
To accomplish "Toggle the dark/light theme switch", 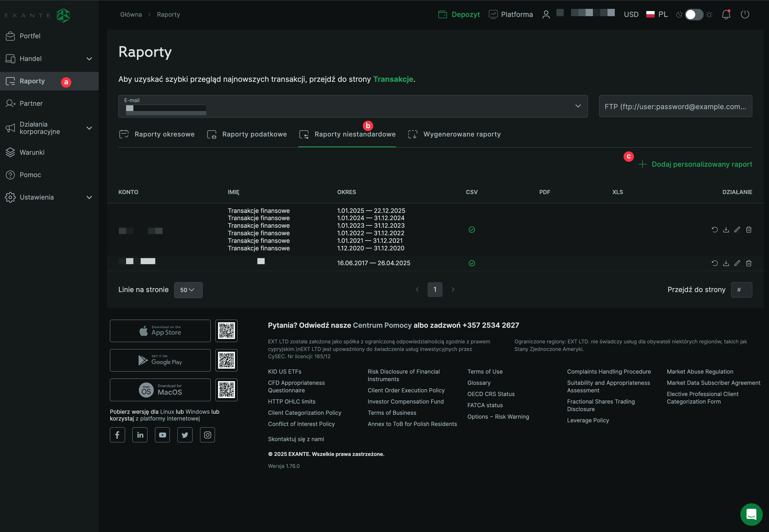I will (694, 15).
